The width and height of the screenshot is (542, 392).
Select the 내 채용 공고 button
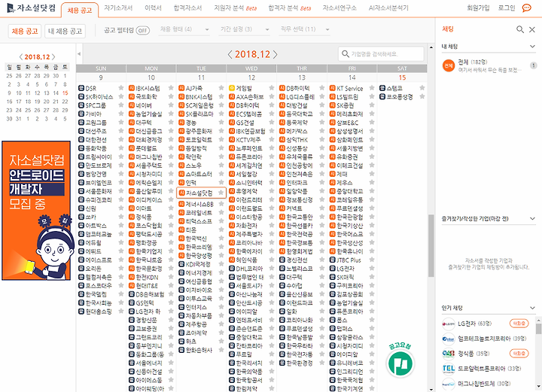point(65,31)
